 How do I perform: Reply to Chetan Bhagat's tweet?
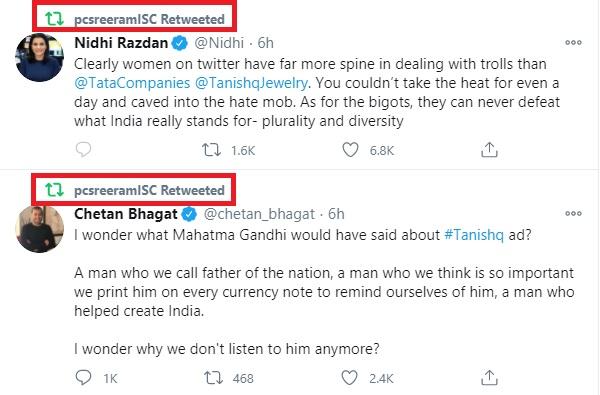83,377
